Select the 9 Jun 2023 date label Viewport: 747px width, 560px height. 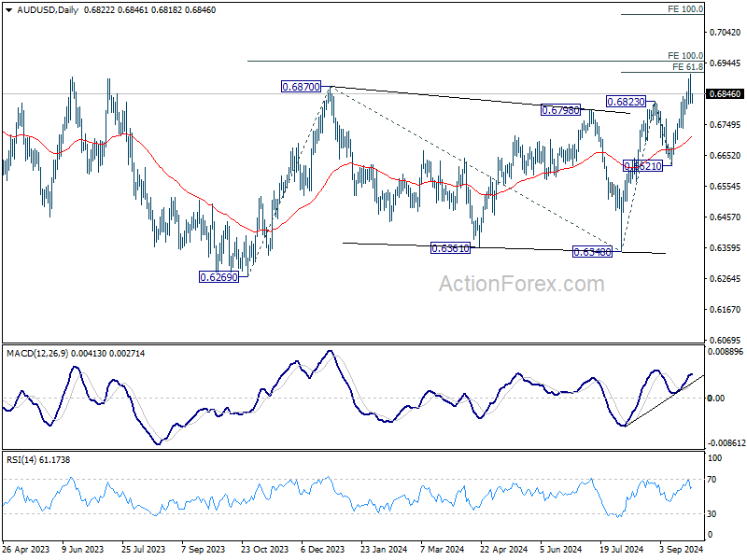tap(83, 549)
